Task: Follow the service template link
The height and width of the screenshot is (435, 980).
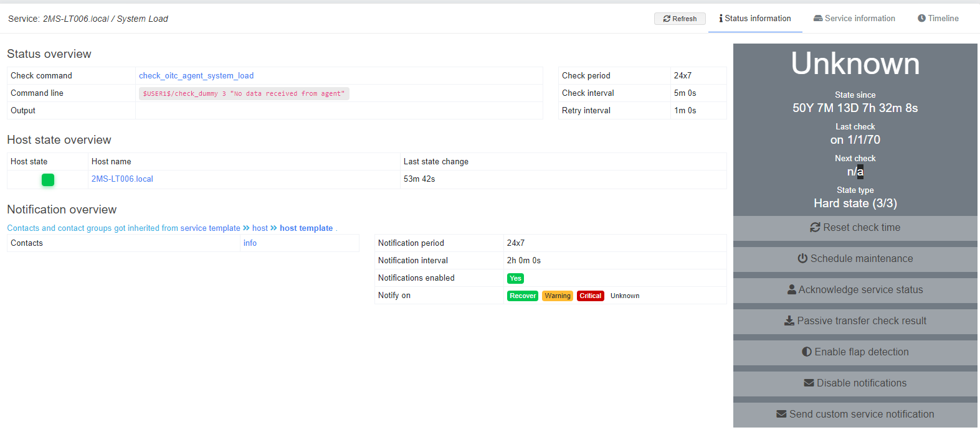Action: (x=210, y=228)
